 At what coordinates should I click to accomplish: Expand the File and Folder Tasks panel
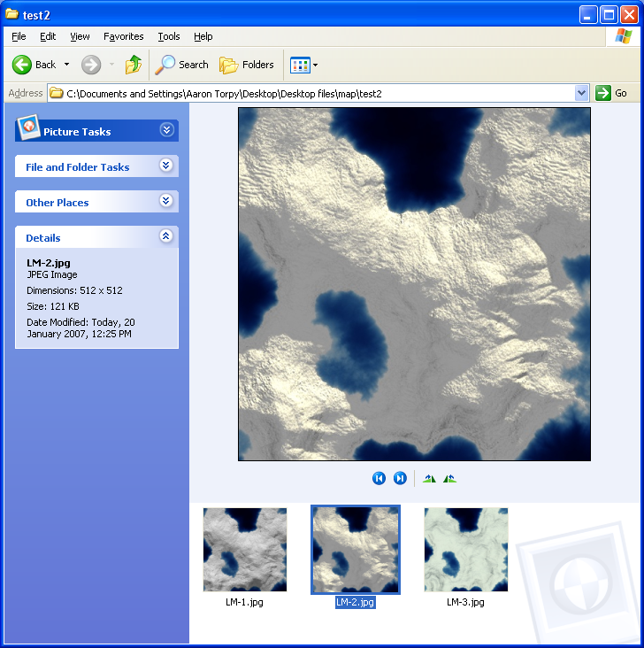click(166, 166)
